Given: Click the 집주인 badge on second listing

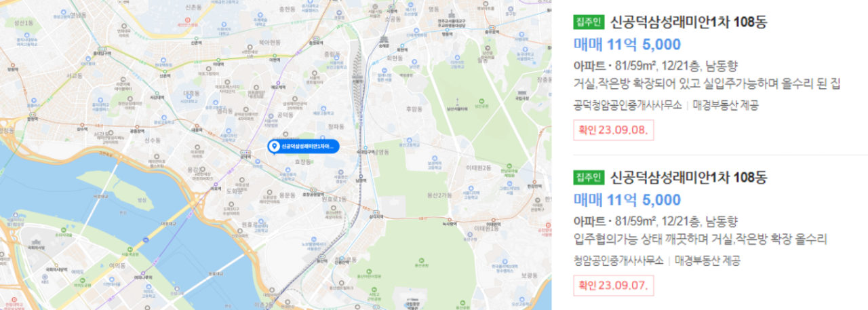Looking at the screenshot, I should 589,178.
